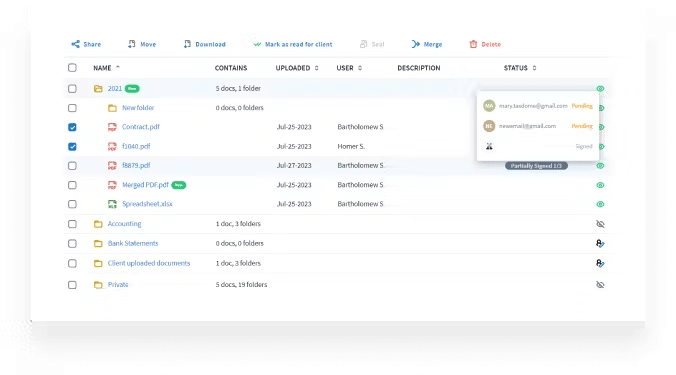Open the Client uploaded documents folder

(x=149, y=263)
